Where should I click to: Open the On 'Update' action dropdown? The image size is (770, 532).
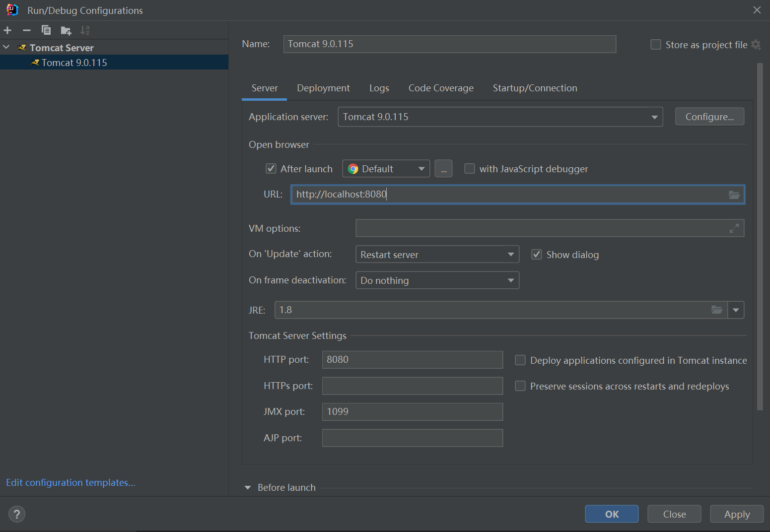coord(437,254)
